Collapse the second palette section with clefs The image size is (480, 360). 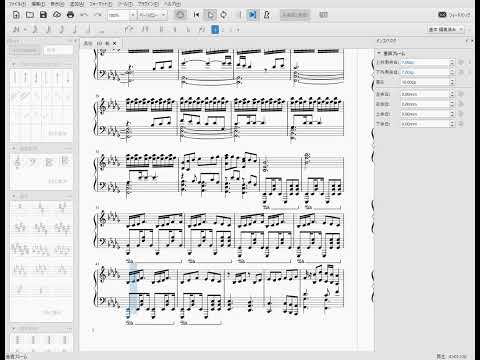point(14,148)
